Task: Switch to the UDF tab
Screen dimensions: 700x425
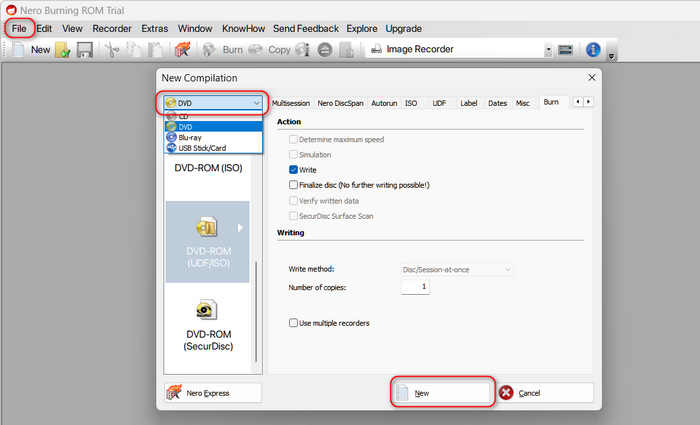Action: [x=439, y=103]
